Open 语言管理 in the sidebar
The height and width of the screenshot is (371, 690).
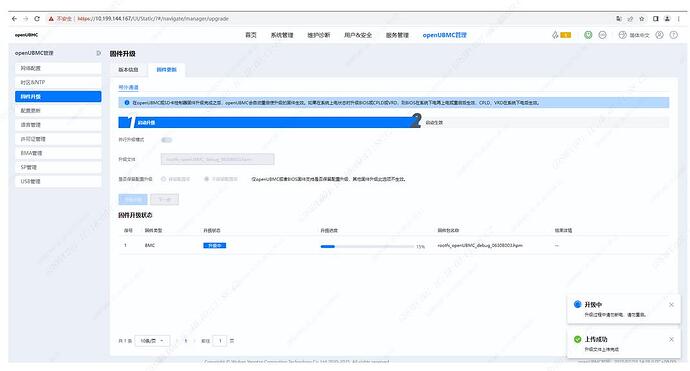click(x=58, y=125)
